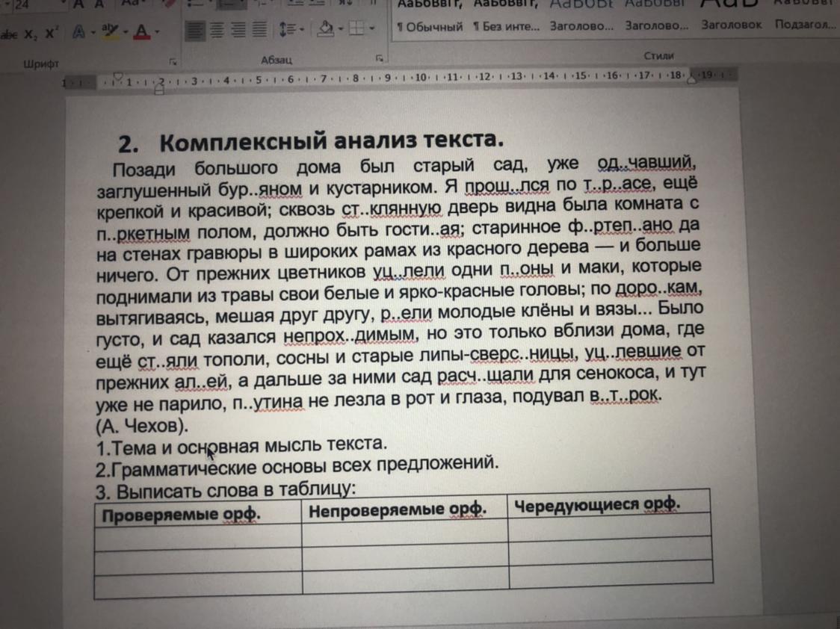
Task: Click the word 'ф..ртеп..ано'
Action: tap(620, 227)
